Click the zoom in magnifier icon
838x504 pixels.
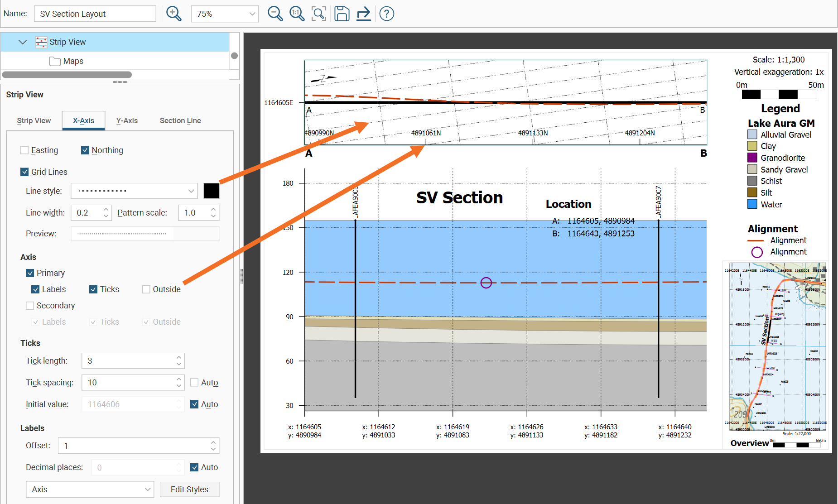pyautogui.click(x=173, y=14)
